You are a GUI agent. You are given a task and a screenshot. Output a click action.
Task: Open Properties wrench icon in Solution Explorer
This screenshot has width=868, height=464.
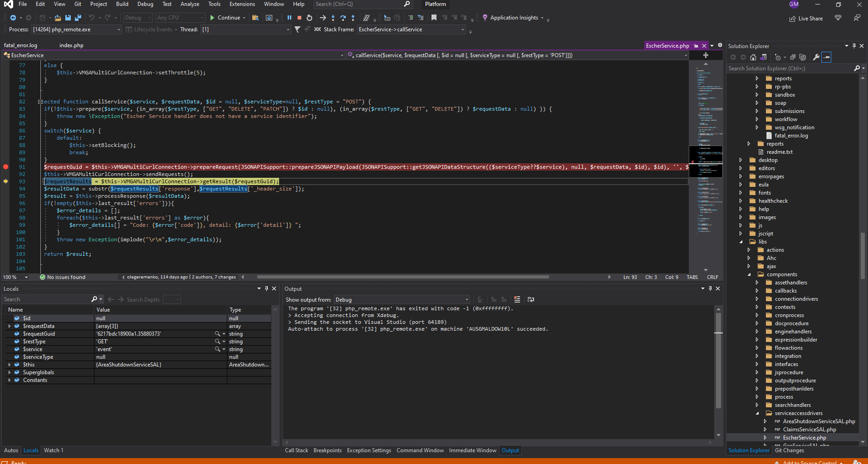816,57
